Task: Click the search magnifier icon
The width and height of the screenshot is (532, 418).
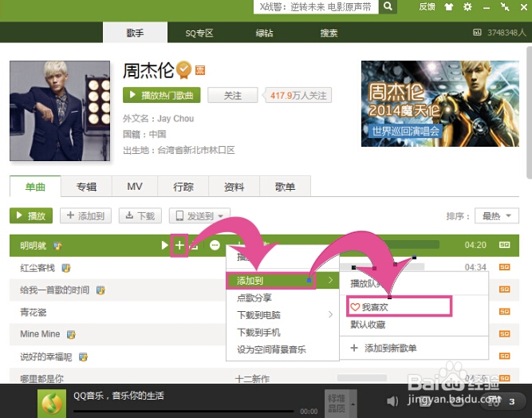Action: point(388,6)
